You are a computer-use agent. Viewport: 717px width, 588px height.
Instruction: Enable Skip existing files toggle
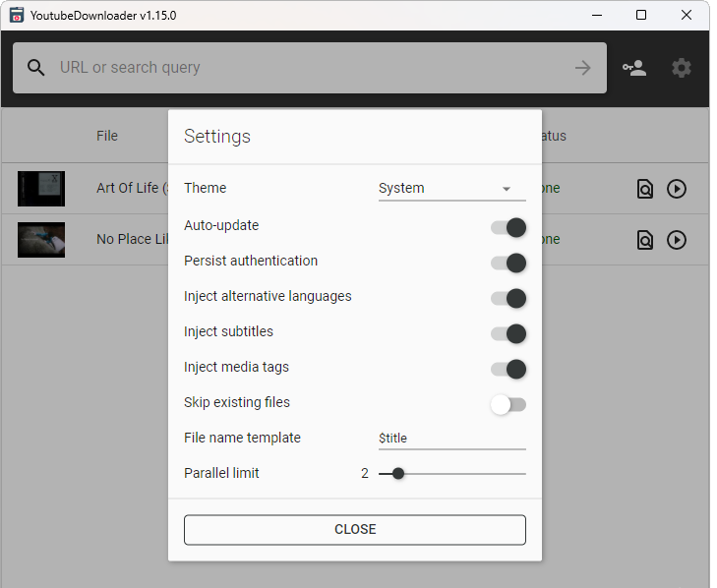click(x=508, y=405)
